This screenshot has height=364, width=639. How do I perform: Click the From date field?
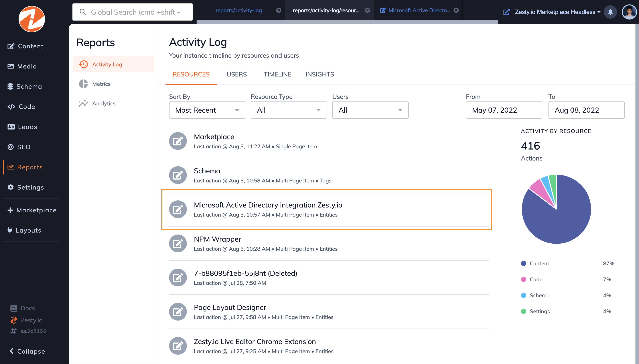click(x=504, y=110)
